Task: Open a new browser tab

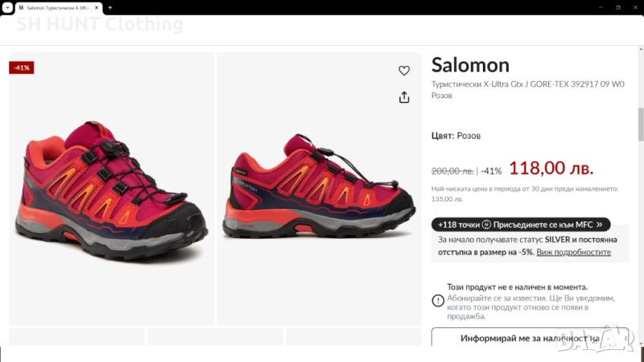Action: click(x=110, y=7)
